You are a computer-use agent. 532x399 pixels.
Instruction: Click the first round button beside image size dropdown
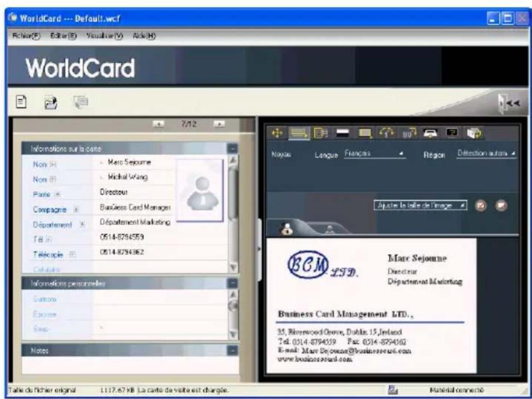click(480, 205)
